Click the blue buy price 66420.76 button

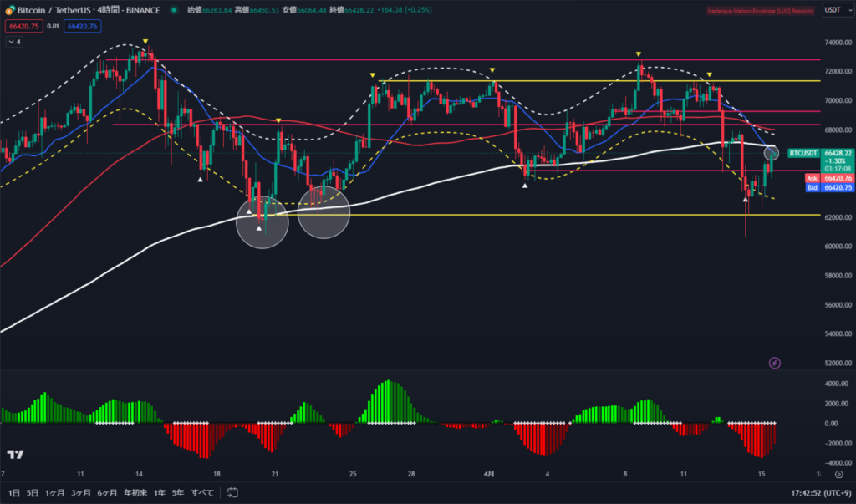tap(83, 26)
